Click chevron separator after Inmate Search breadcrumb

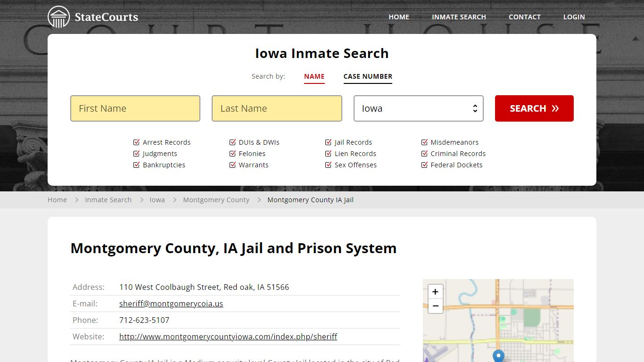point(141,200)
